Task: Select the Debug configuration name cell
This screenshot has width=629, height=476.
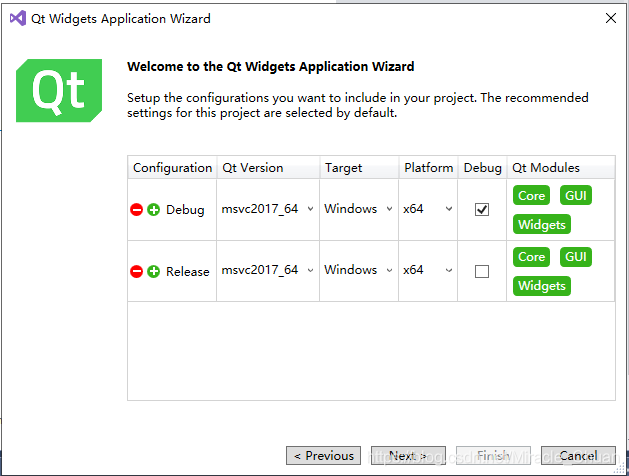Action: (185, 210)
